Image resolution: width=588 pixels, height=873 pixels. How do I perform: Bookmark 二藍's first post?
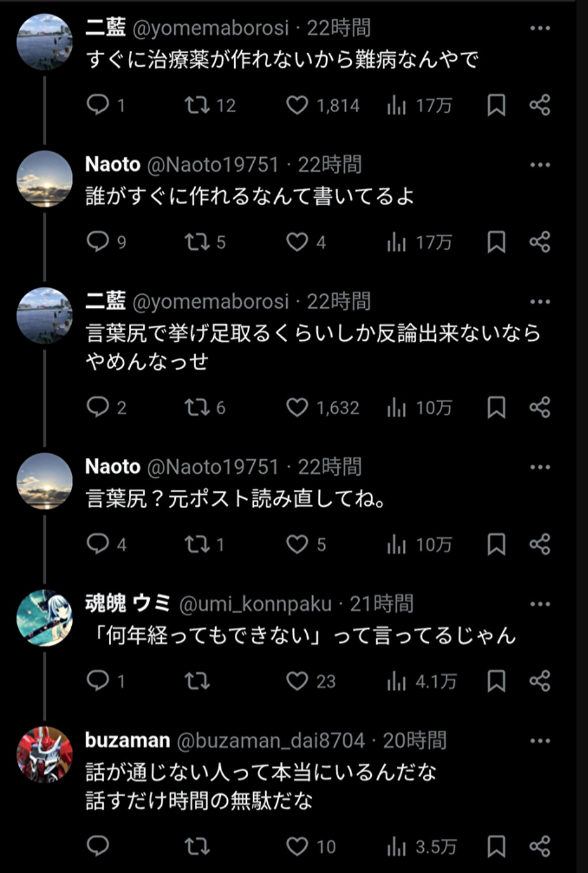click(x=496, y=105)
